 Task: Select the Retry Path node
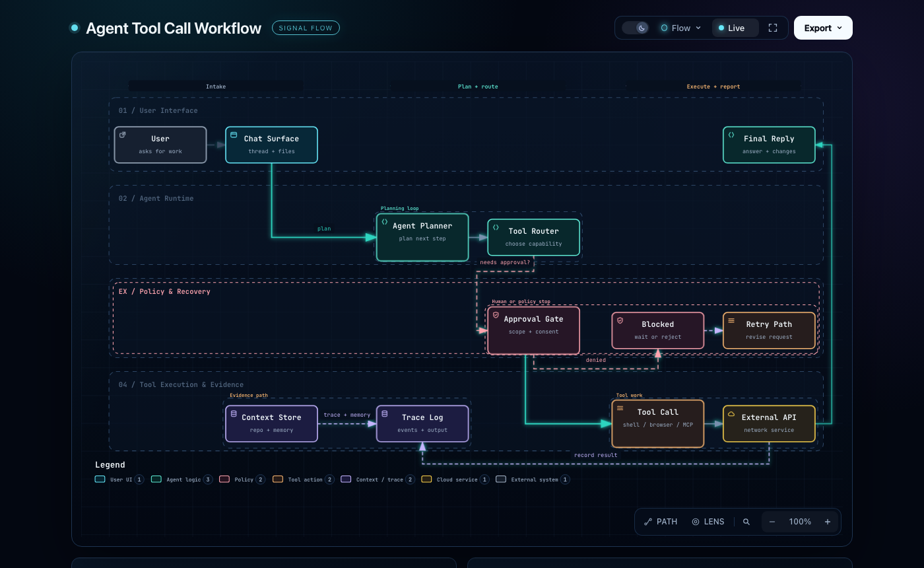click(x=769, y=330)
